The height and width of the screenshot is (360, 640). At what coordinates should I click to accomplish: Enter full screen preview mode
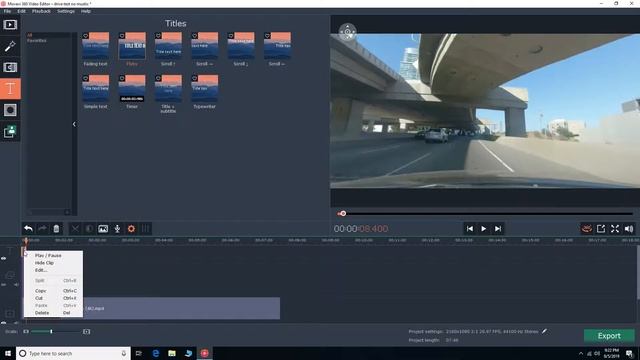pyautogui.click(x=615, y=229)
